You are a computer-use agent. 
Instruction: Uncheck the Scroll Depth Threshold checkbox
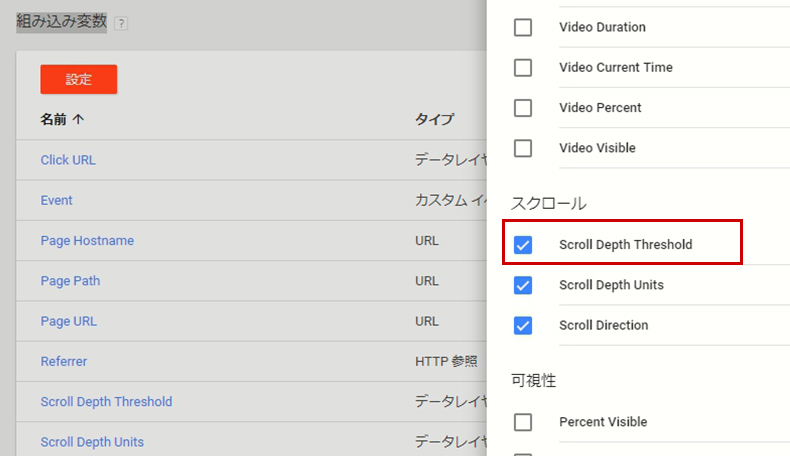coord(522,245)
